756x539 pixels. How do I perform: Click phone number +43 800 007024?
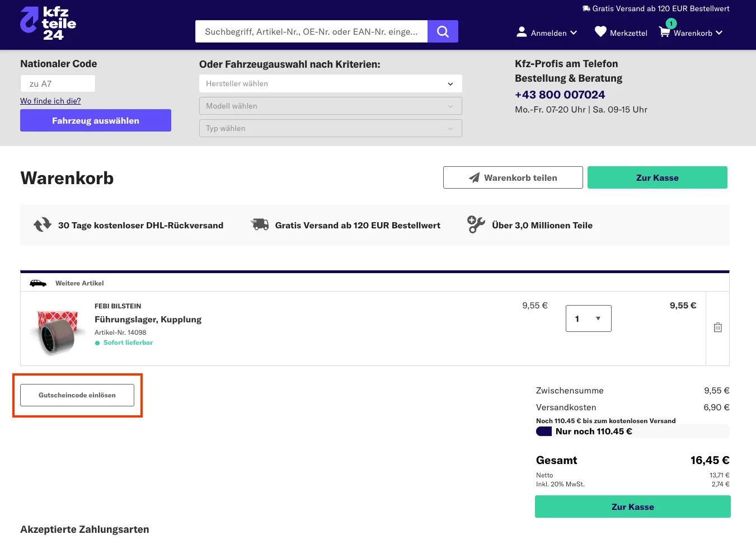tap(560, 95)
